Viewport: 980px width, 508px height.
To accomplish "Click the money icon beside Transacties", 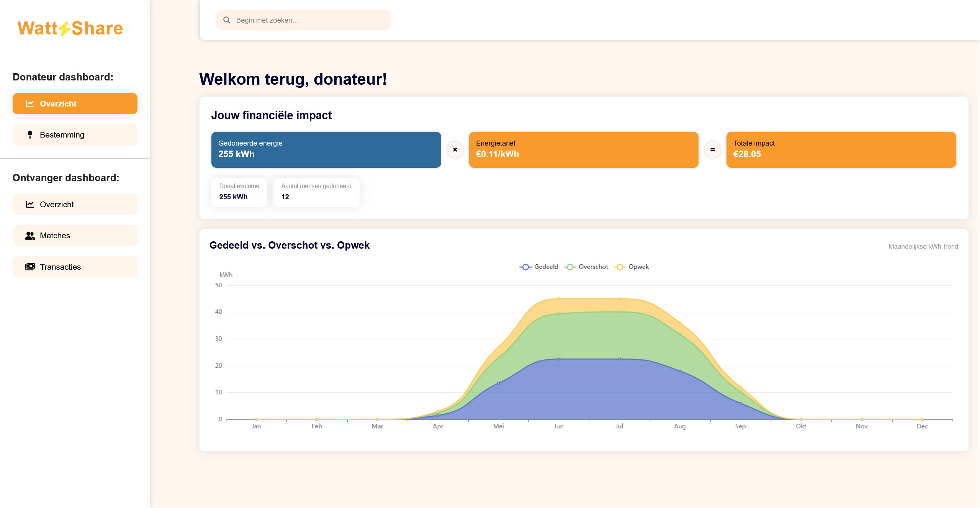I will (x=30, y=267).
